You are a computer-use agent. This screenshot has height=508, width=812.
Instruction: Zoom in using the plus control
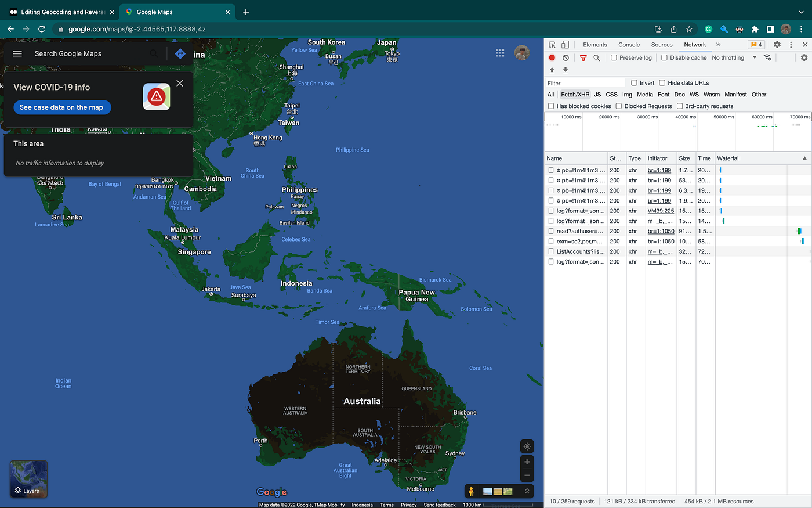[527, 461]
